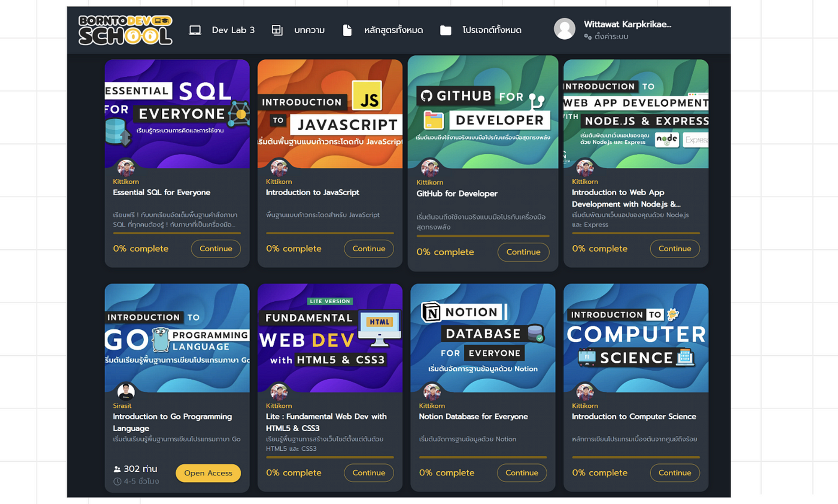Open the โปรเจกต์ทั้งหมด menu item
Viewport: 838px width, 504px height.
[x=492, y=30]
